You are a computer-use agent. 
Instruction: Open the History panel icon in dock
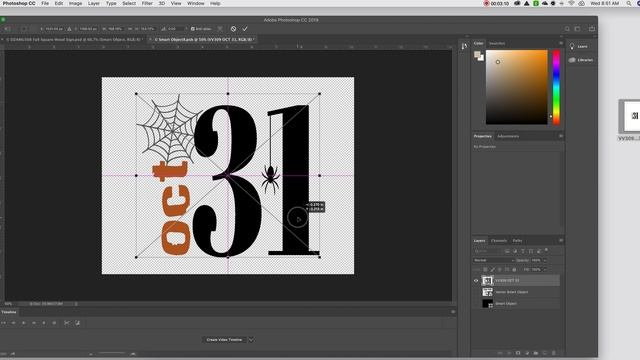pos(464,47)
